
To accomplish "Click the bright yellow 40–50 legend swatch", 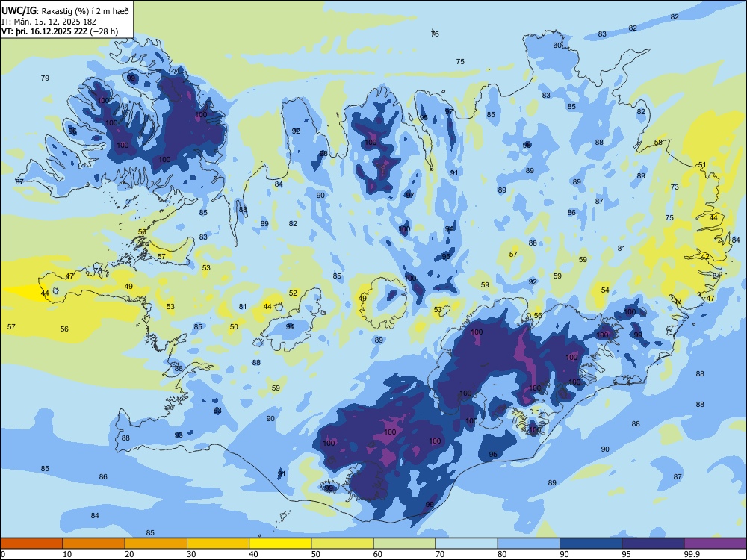I will tap(280, 544).
